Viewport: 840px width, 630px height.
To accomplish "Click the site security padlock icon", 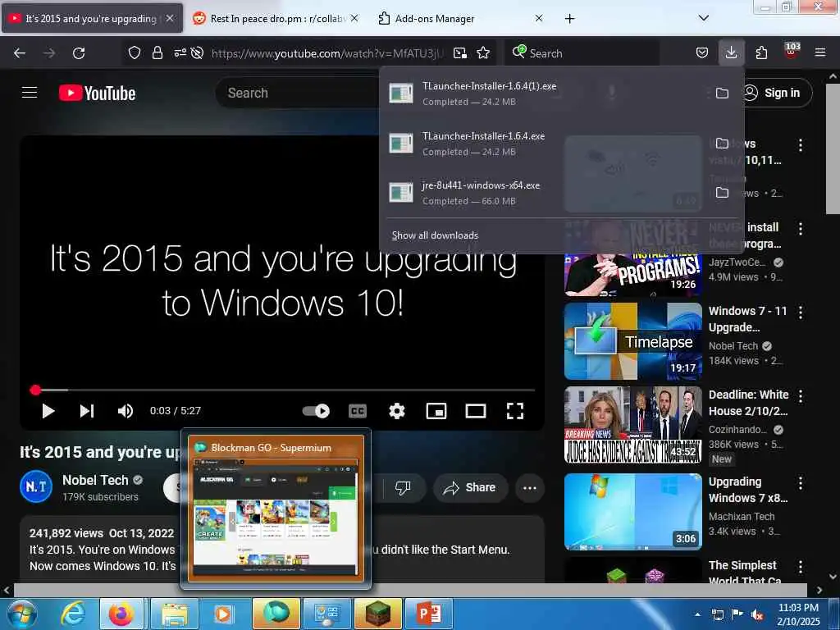I will coord(157,53).
